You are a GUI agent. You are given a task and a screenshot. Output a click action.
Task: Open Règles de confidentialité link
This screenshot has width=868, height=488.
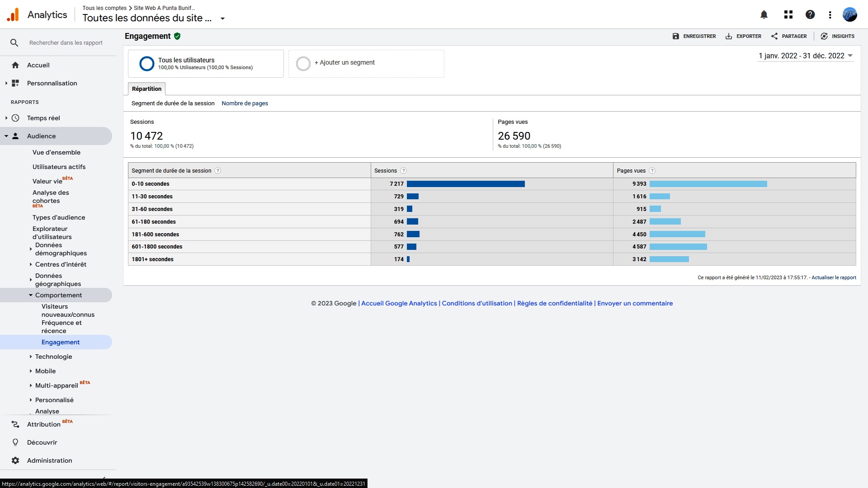555,303
